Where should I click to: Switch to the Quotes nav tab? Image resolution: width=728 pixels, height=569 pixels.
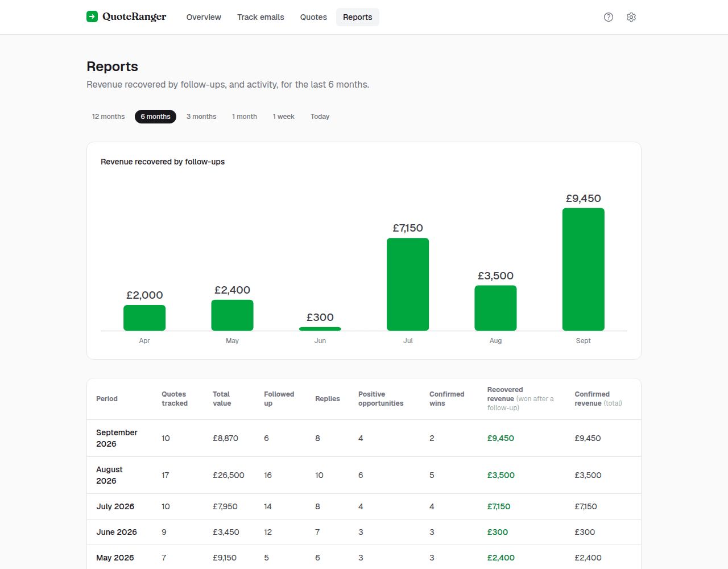pos(313,17)
